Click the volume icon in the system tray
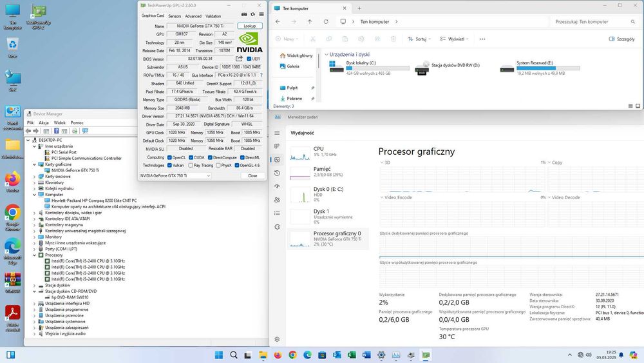This screenshot has width=644, height=363. (589, 355)
